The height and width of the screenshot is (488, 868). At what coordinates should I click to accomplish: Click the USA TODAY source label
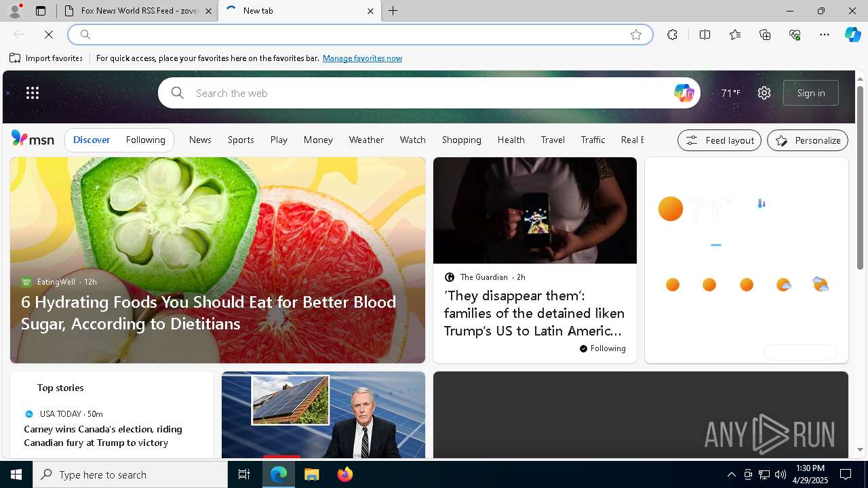pyautogui.click(x=61, y=413)
